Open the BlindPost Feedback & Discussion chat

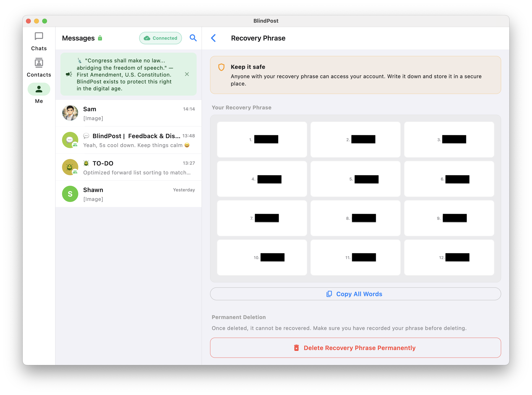point(129,140)
